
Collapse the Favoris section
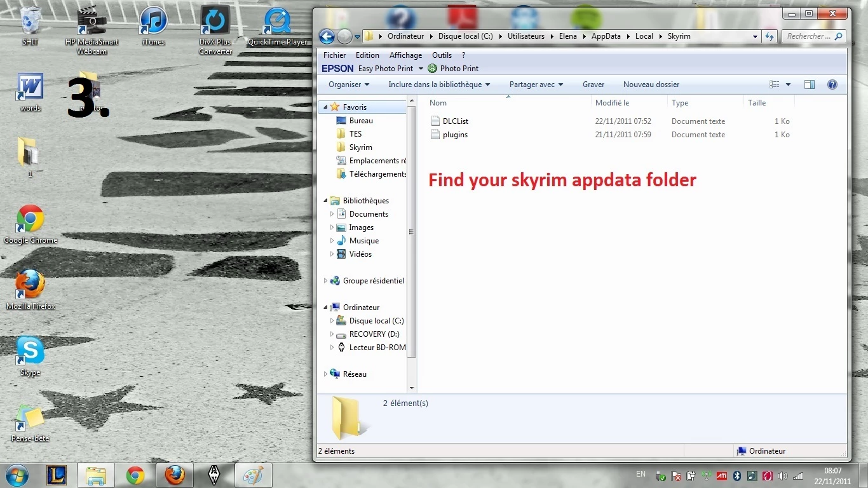[x=326, y=107]
